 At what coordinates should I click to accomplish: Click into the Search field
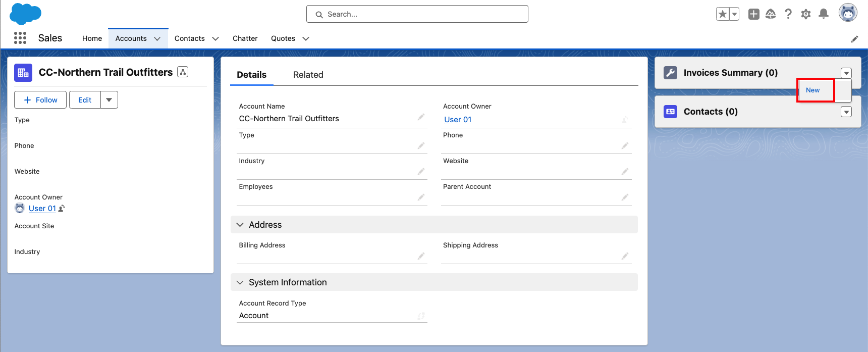[417, 14]
